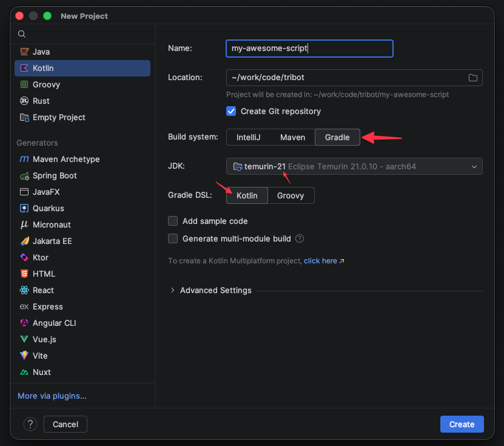This screenshot has width=504, height=446.
Task: Click the Create button
Action: 462,424
